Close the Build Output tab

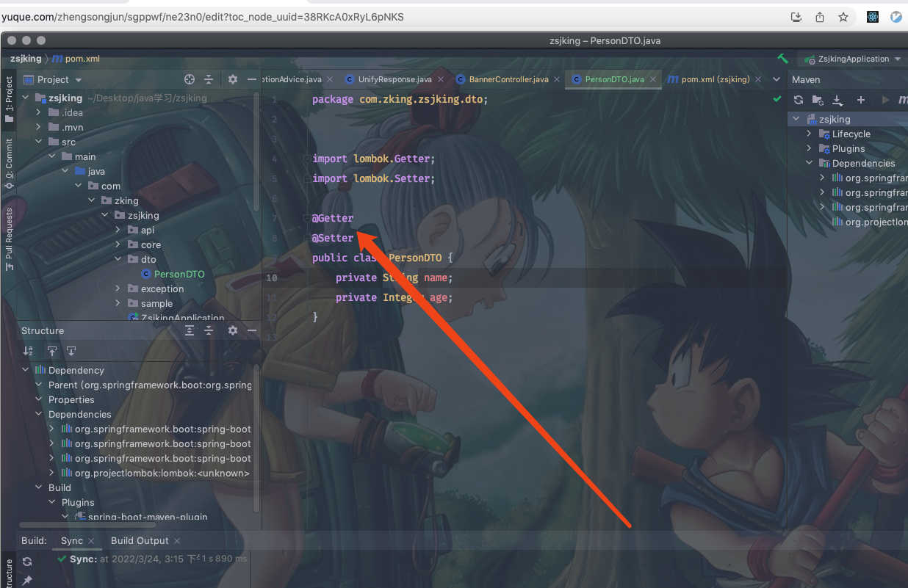(177, 541)
